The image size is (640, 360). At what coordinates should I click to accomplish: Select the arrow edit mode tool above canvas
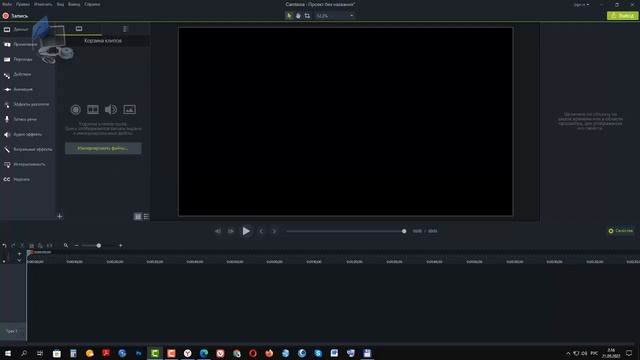289,16
